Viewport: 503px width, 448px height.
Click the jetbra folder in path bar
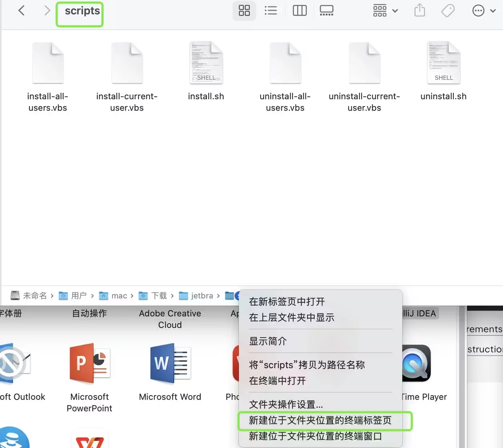(196, 296)
